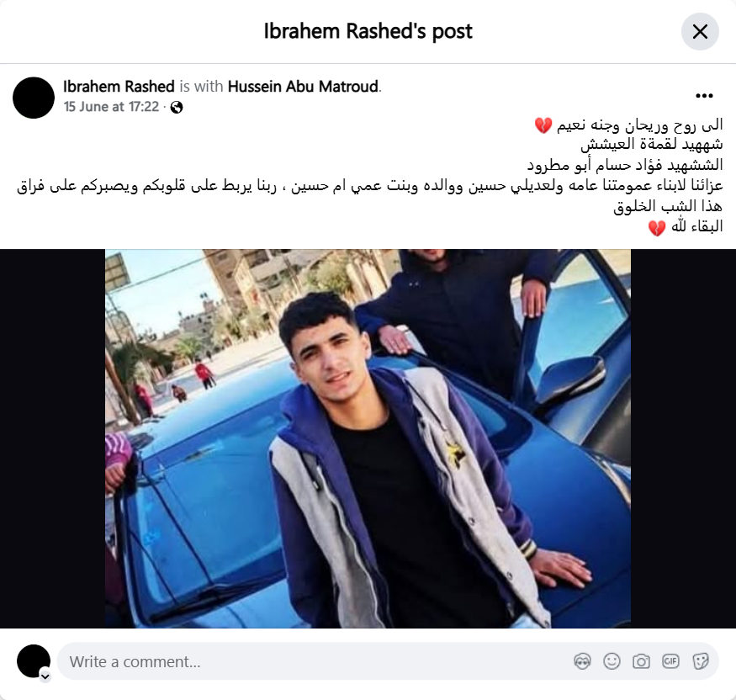Screen dimensions: 736x700
Task: Insert an avatar sticker in the comment
Action: 582,661
